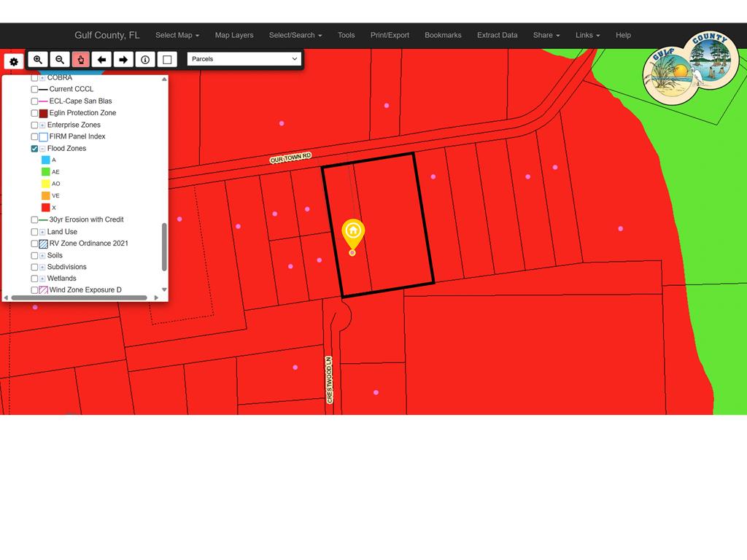Click the zoom out magnifier tool
Screen dimensions: 747x560
pos(60,60)
